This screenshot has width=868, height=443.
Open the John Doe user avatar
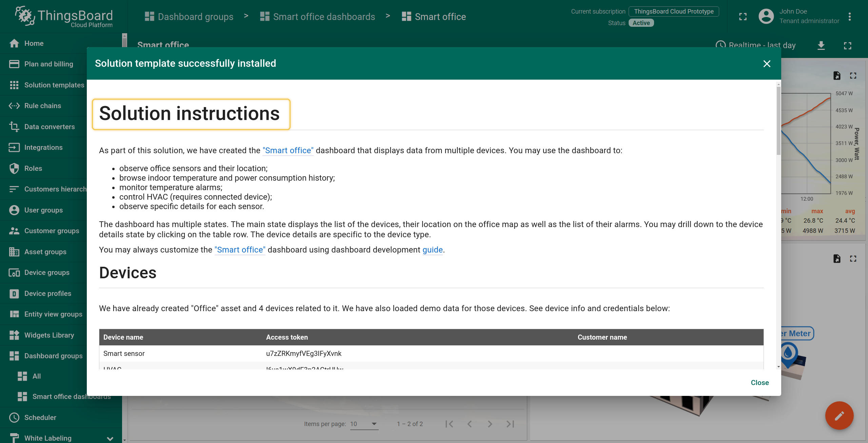coord(766,16)
